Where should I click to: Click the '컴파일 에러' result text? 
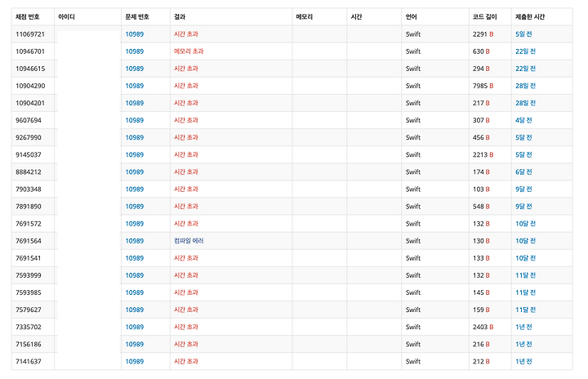tap(189, 241)
